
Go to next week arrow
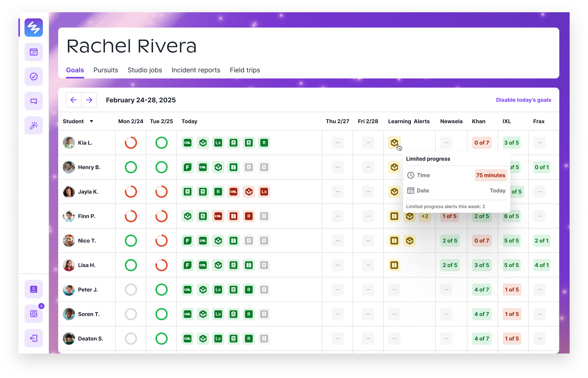[x=89, y=100]
